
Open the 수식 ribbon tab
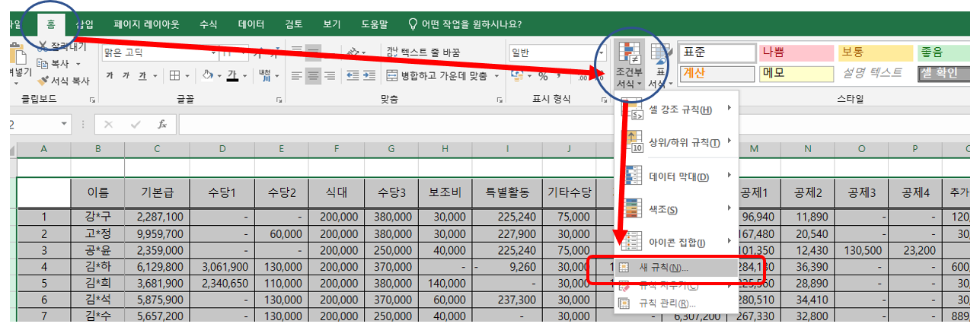[209, 24]
